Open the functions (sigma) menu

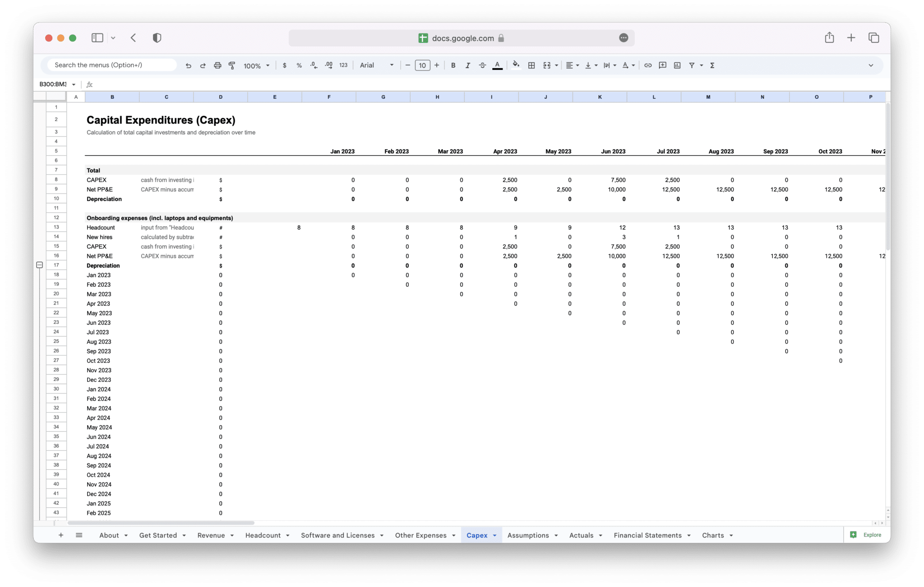(712, 65)
